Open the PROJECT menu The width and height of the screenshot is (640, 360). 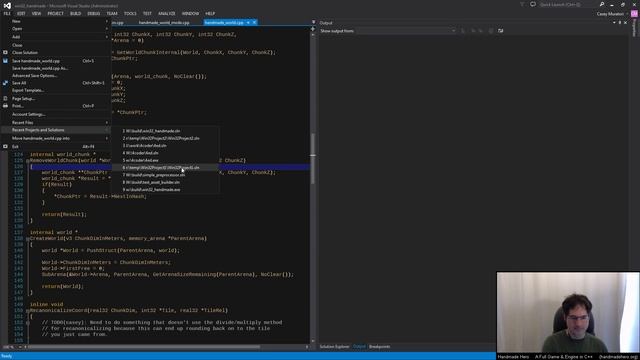tap(56, 13)
